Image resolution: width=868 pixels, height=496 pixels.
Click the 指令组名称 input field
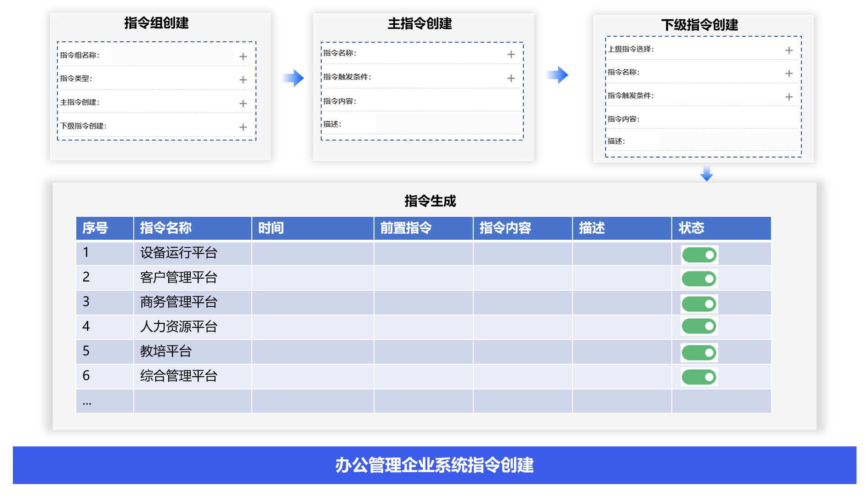(x=172, y=55)
